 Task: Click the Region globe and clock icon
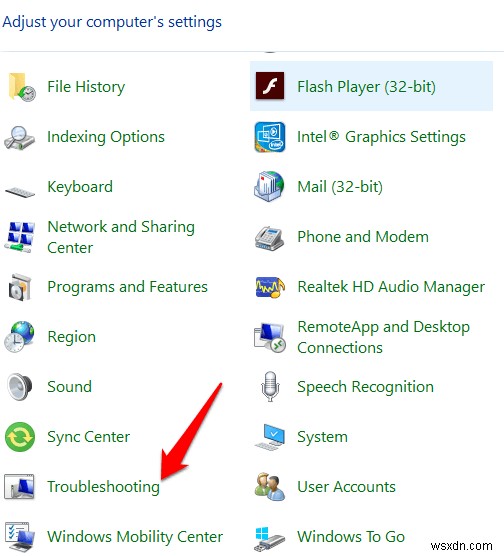(x=20, y=337)
